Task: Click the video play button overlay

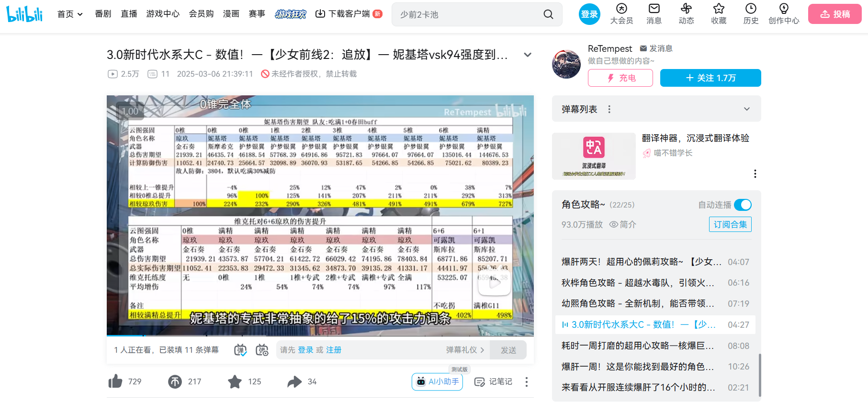Action: click(x=495, y=282)
